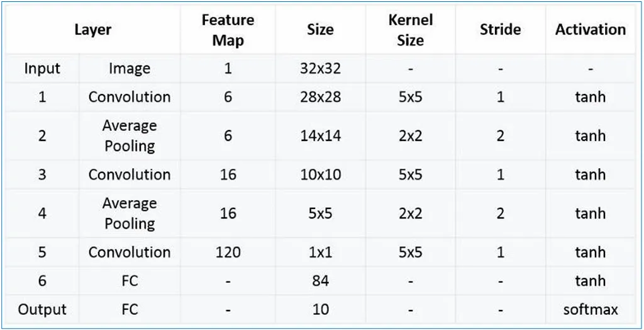The width and height of the screenshot is (644, 330).
Task: Select the '84' size cell
Action: (320, 281)
